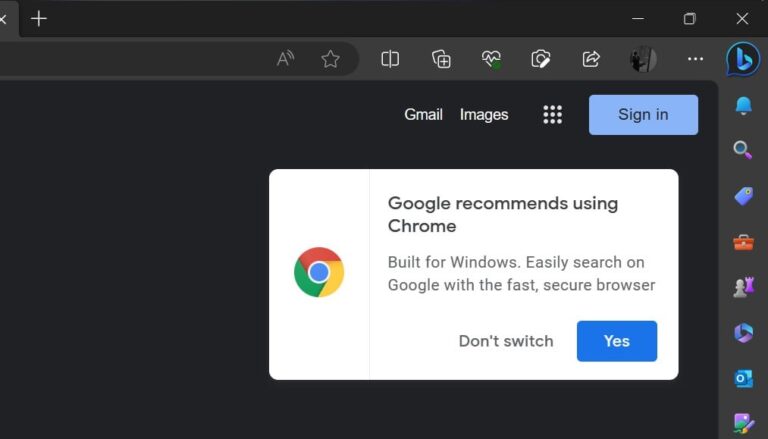The image size is (768, 439).
Task: Click the Read aloud icon
Action: pos(285,59)
